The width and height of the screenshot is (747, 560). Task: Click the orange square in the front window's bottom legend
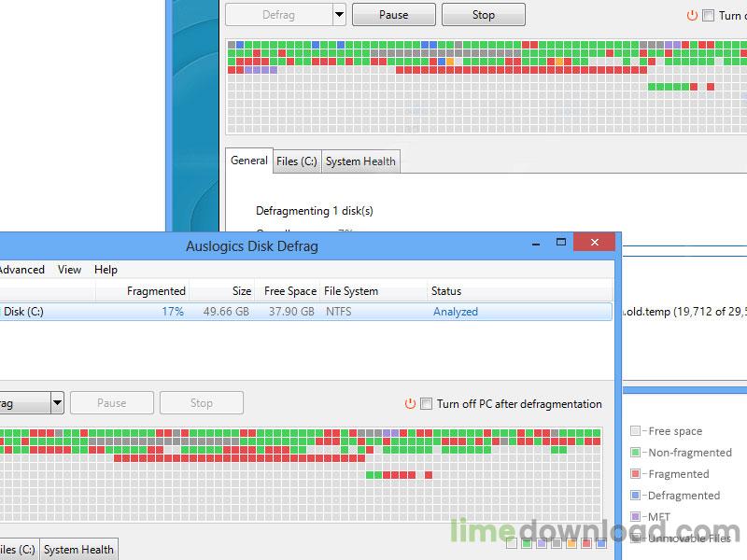[571, 543]
